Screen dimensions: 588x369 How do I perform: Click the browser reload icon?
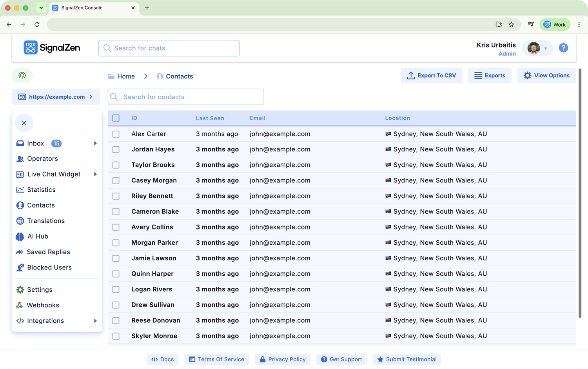click(37, 24)
